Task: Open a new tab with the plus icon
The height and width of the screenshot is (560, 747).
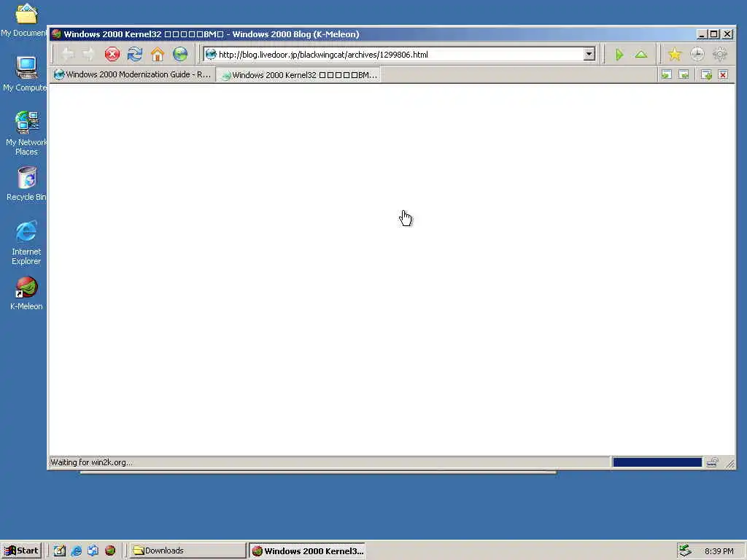Action: pos(706,75)
